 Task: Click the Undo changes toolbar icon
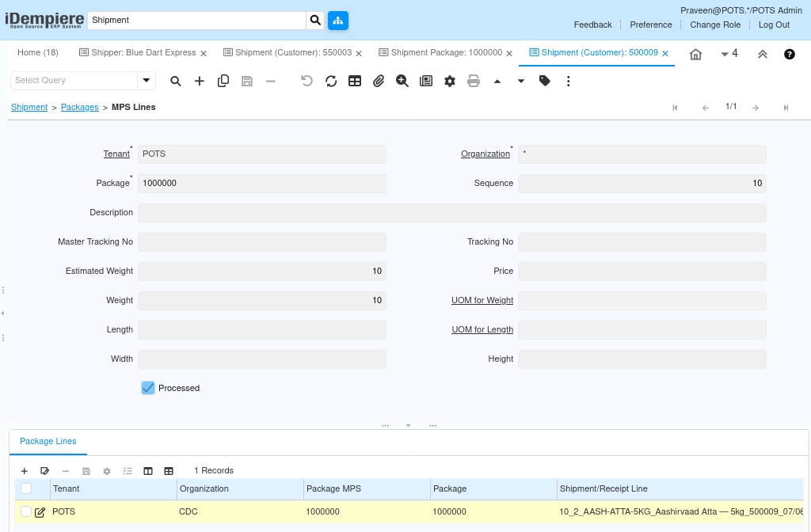tap(307, 82)
